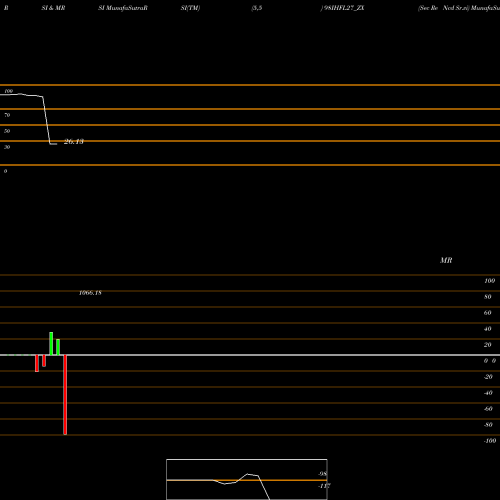Screen dimensions: 500x500
Task: Click the MR axis label 60
Action: click(x=488, y=313)
